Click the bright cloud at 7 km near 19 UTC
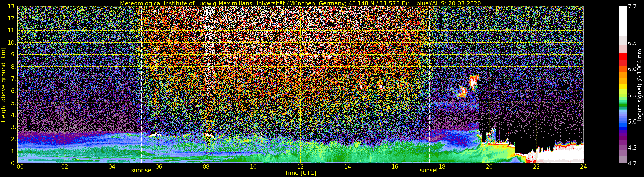Screen dimensions: 644x177 coord(474,81)
